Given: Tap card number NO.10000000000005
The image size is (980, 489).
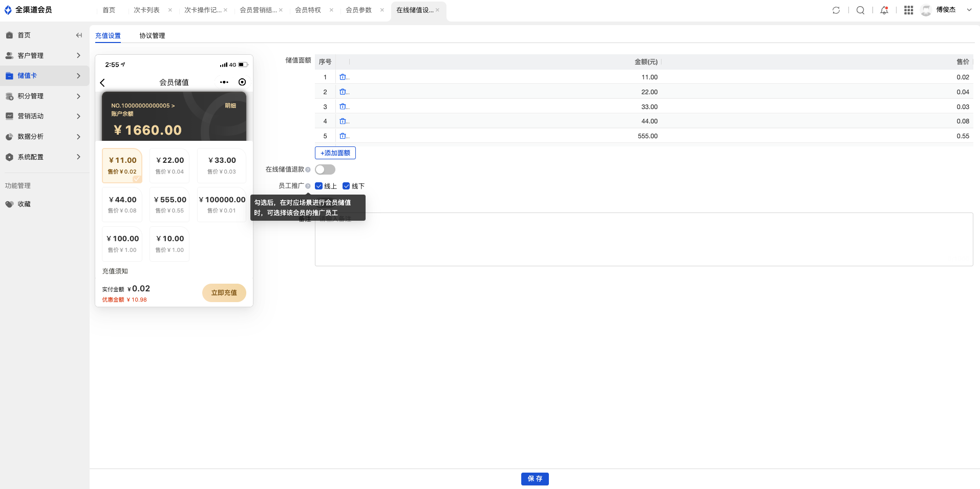Looking at the screenshot, I should tap(143, 105).
